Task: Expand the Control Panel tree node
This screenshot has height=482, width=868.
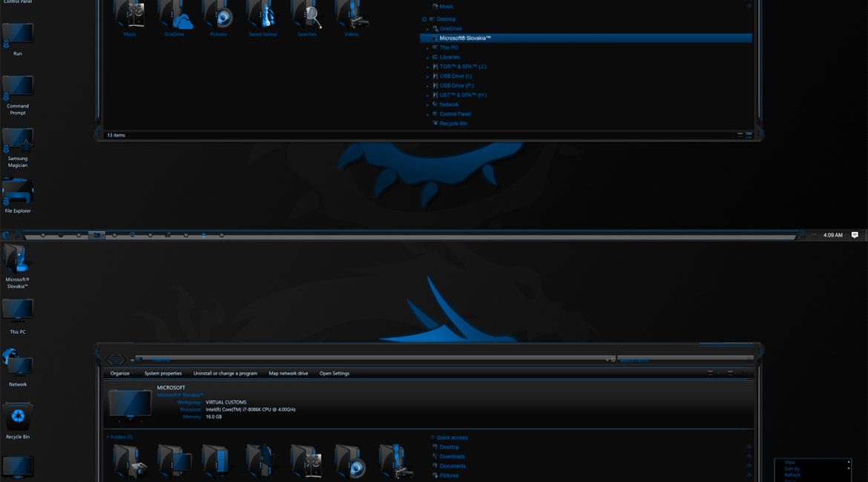Action: click(x=427, y=114)
